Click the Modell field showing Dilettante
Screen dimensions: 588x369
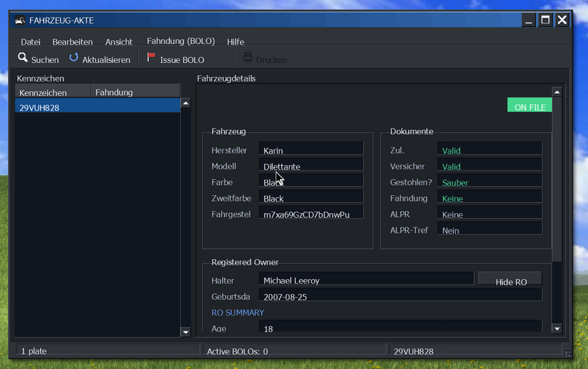[311, 165]
